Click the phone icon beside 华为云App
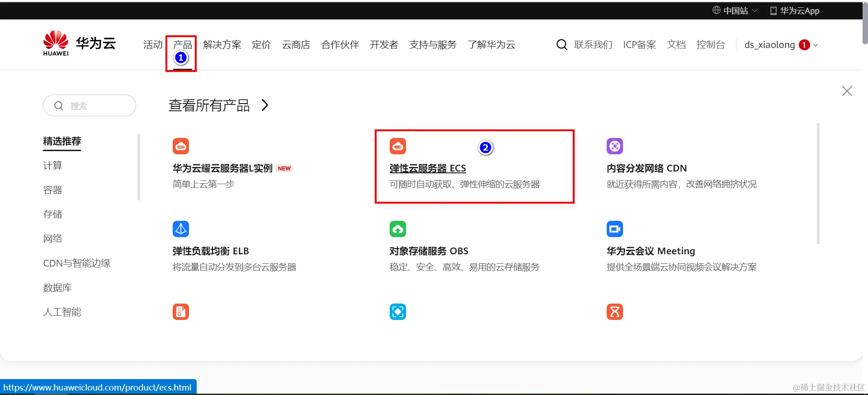Image resolution: width=868 pixels, height=395 pixels. coord(773,10)
